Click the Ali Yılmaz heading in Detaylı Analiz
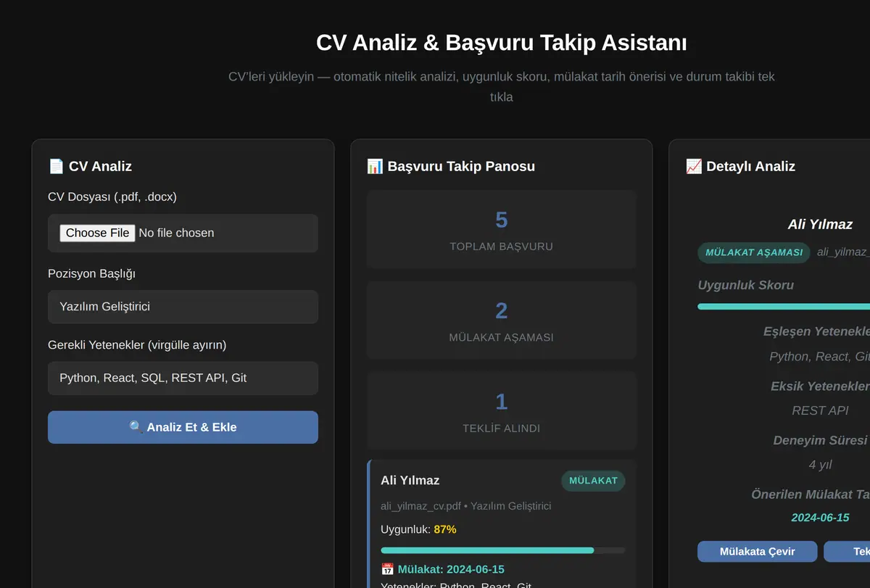The width and height of the screenshot is (870, 588). pos(820,224)
